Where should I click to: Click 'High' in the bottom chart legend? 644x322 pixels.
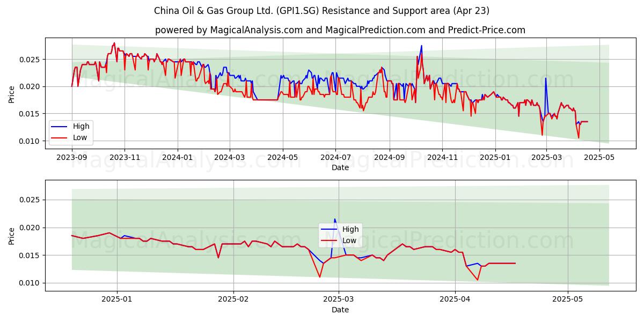[x=350, y=229]
